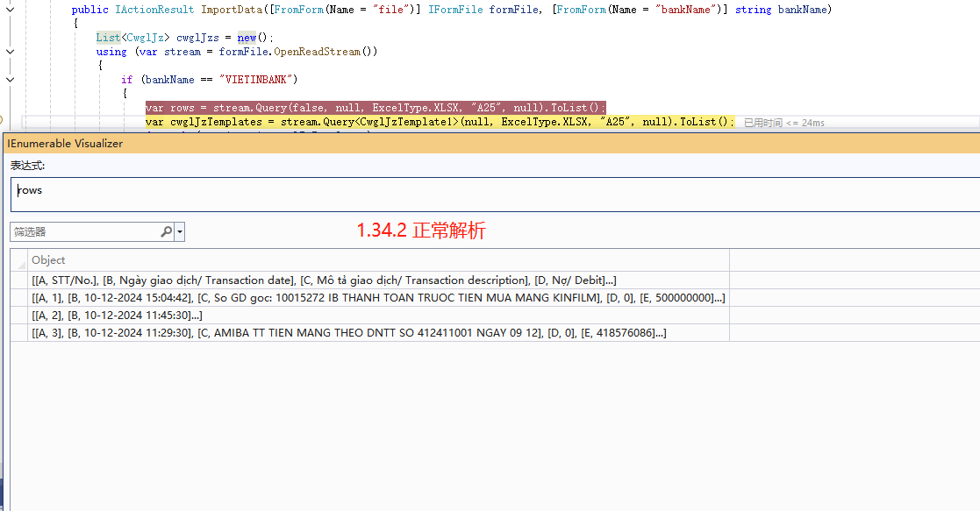Click the 表达式 label
Screen dimensions: 980x511
27,166
